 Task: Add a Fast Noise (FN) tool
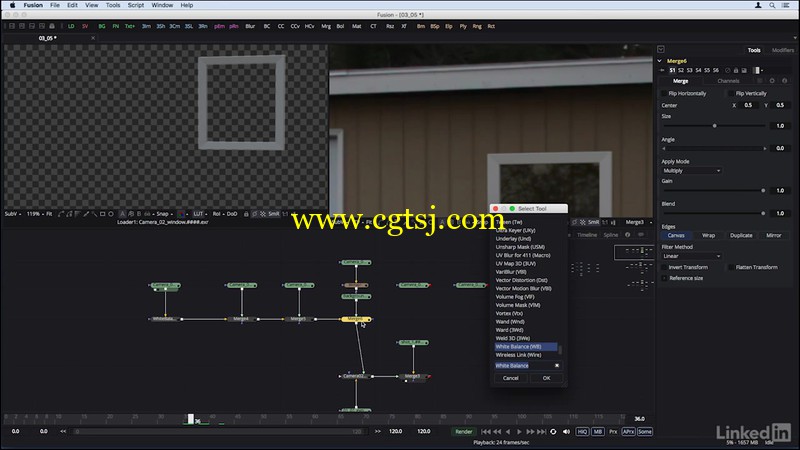coord(116,26)
